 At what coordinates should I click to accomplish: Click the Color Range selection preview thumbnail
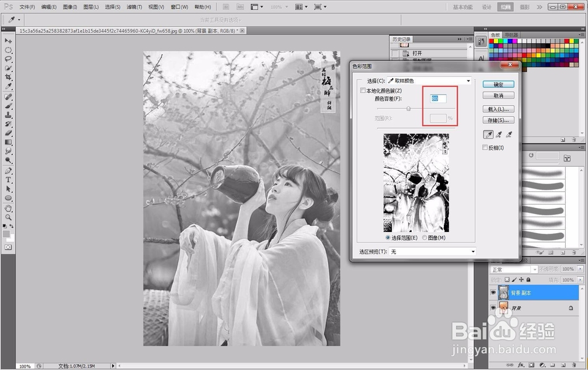pos(416,183)
